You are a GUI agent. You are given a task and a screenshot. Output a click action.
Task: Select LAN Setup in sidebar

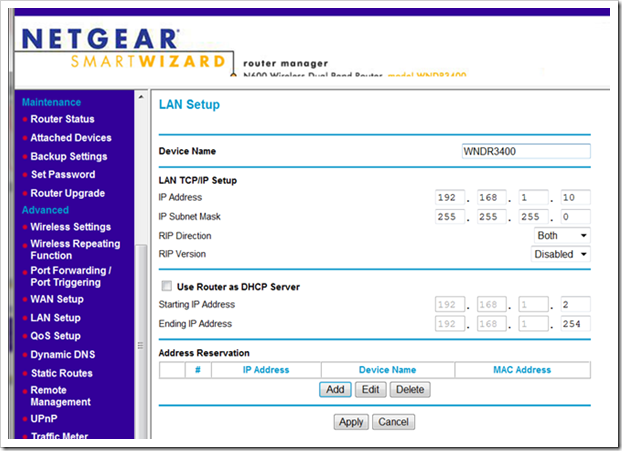(56, 318)
